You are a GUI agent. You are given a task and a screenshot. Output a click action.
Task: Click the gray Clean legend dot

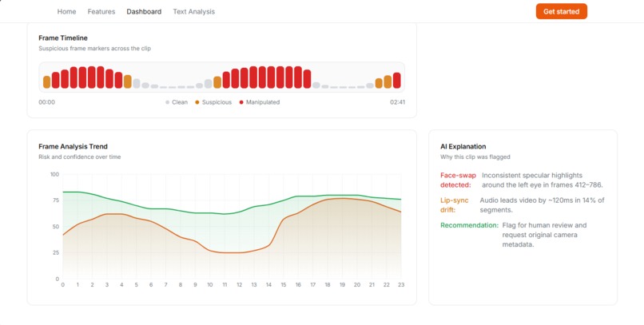coord(167,102)
